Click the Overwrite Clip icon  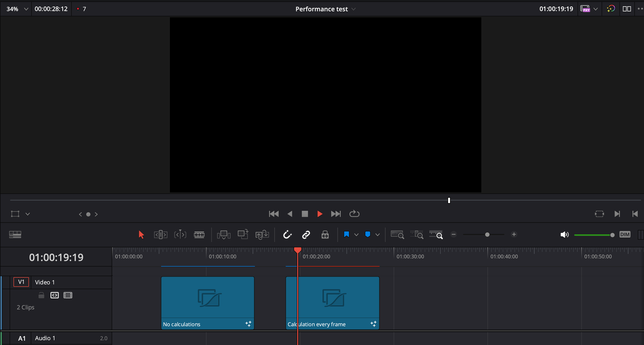243,234
